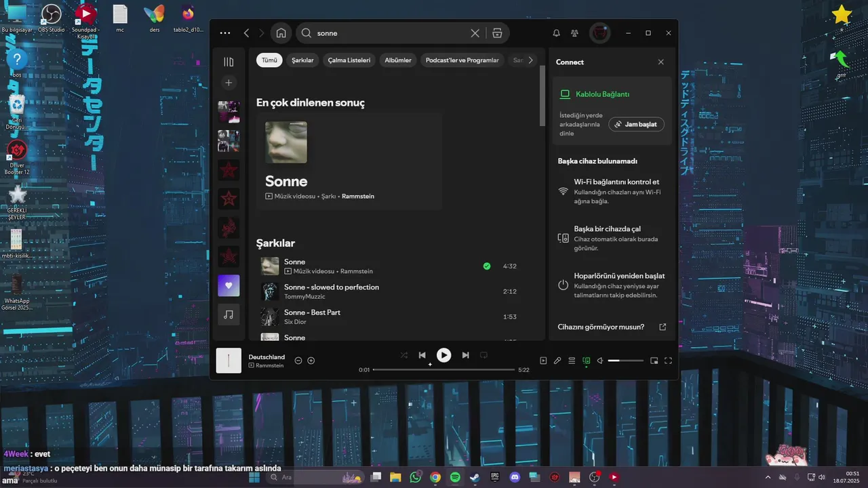Screen dimensions: 868x488
Task: Open Spotify three-dots main menu
Action: [x=225, y=33]
